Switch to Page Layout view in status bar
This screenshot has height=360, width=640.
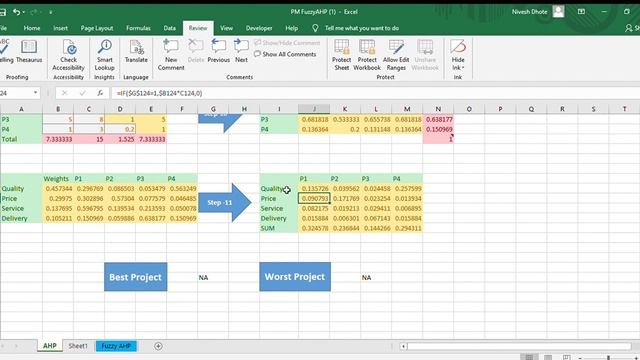tap(548, 357)
